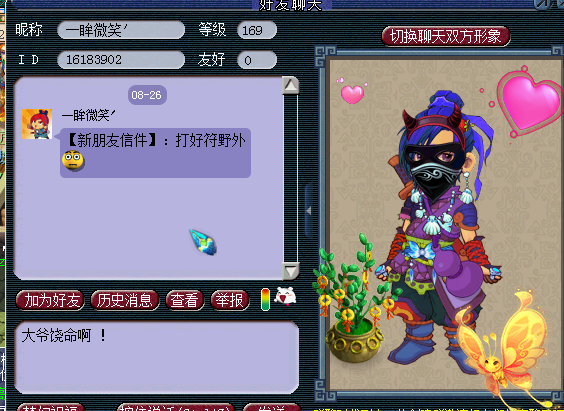Click 查看 to view player info
This screenshot has height=411, width=564.
pos(185,300)
